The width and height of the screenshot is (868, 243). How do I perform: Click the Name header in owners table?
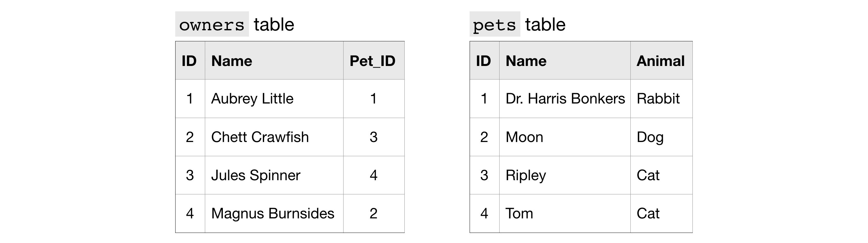click(x=232, y=61)
